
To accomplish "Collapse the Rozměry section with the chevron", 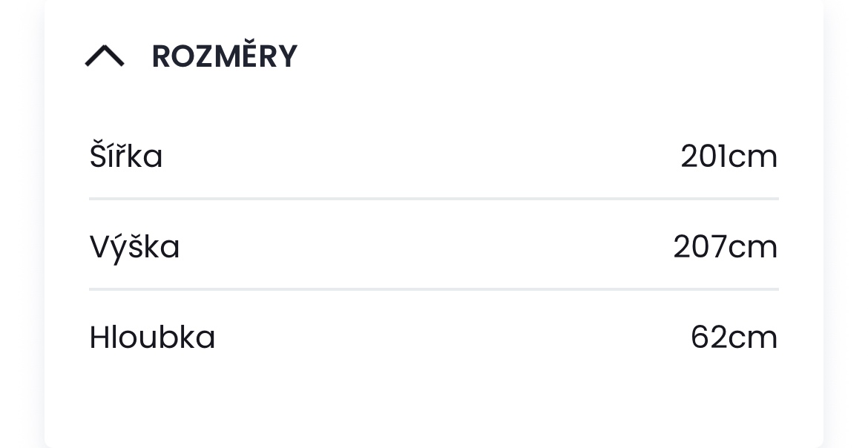I will (105, 56).
